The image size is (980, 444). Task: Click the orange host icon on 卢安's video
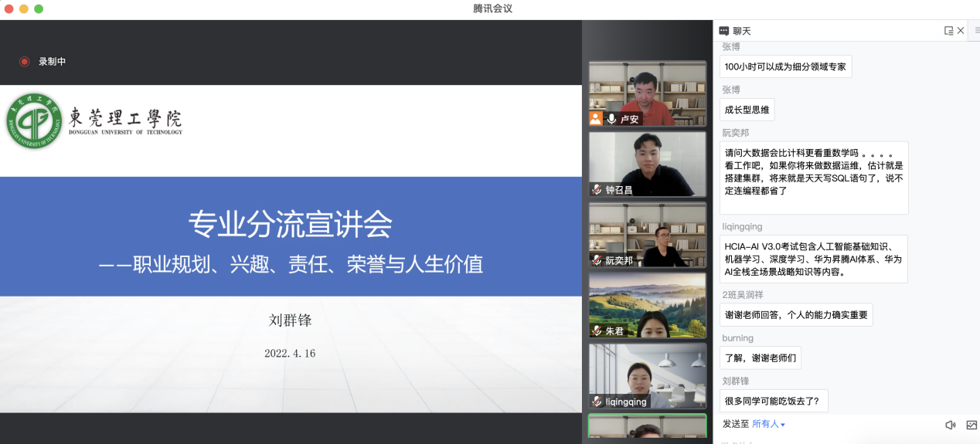[x=596, y=119]
